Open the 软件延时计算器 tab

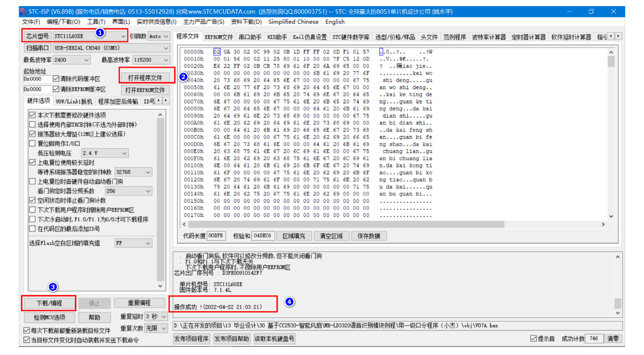(x=571, y=37)
